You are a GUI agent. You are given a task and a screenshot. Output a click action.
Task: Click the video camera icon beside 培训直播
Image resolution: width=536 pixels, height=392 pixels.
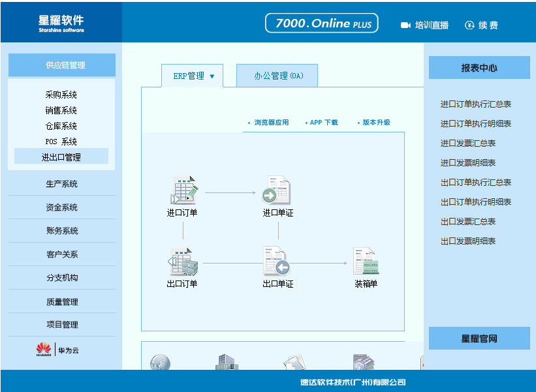[405, 25]
